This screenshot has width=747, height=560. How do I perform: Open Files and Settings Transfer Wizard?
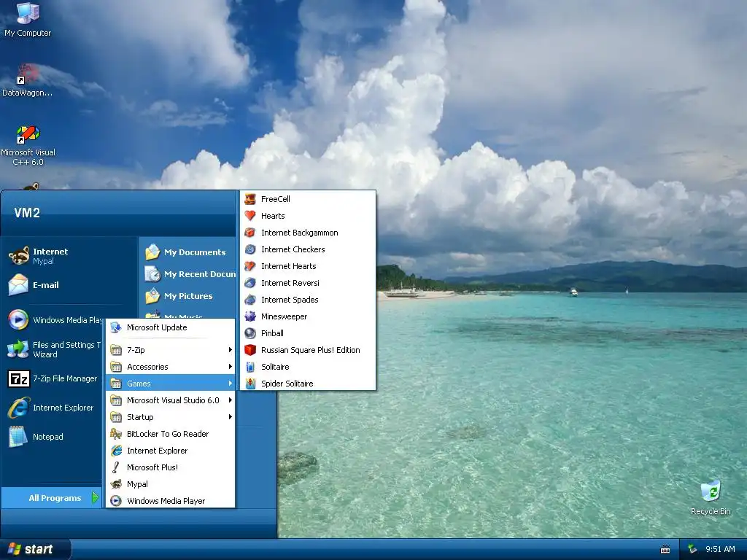coord(55,349)
